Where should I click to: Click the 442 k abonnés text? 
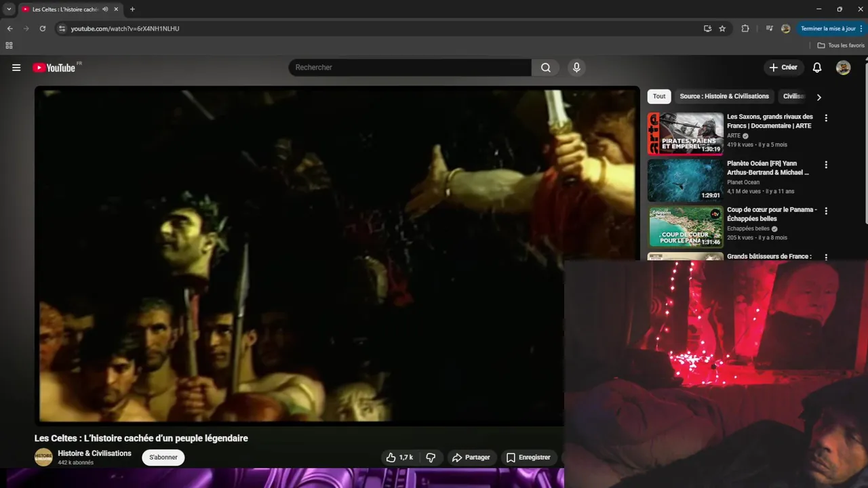75,463
